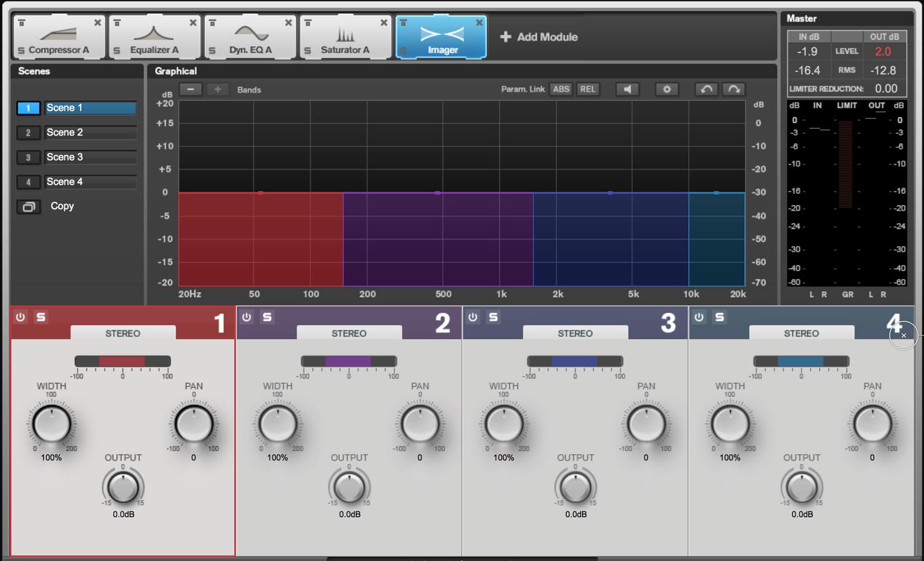Image resolution: width=924 pixels, height=561 pixels.
Task: Open band 1 STEREO mode dropdown
Action: (123, 333)
